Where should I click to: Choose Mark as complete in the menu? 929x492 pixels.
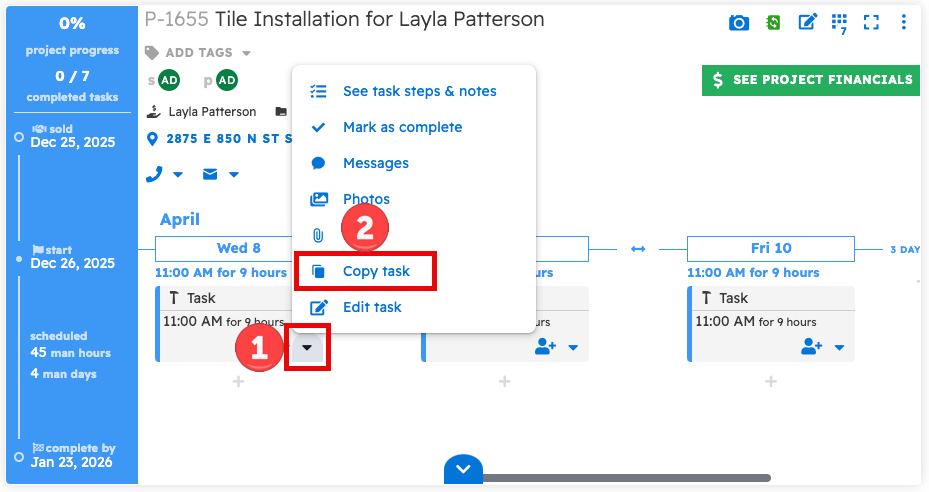coord(402,127)
